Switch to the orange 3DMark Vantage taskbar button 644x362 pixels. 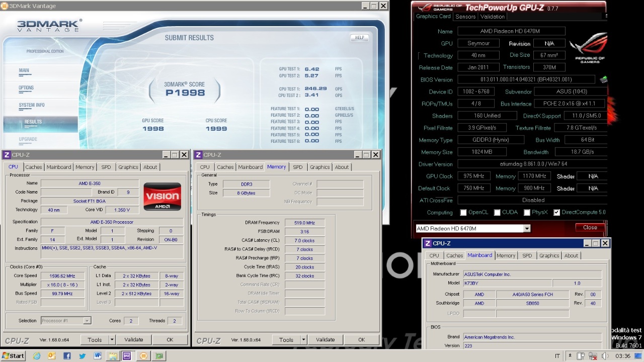tap(143, 355)
